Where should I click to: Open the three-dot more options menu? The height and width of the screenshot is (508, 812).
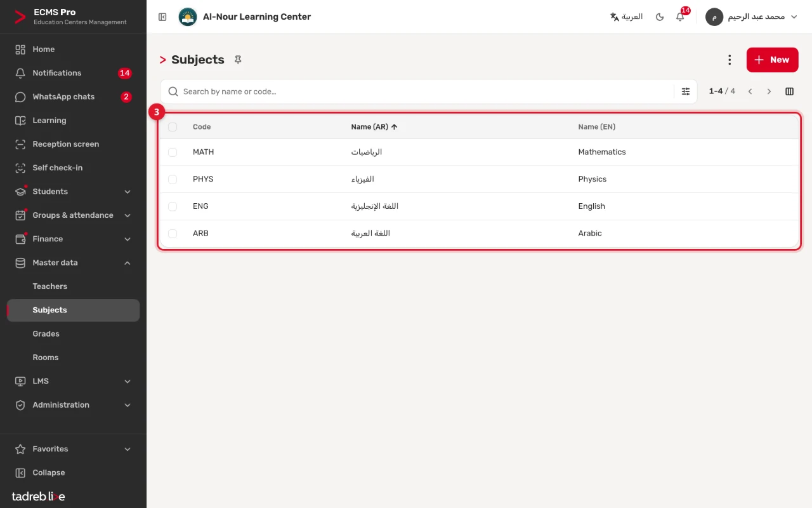[730, 60]
